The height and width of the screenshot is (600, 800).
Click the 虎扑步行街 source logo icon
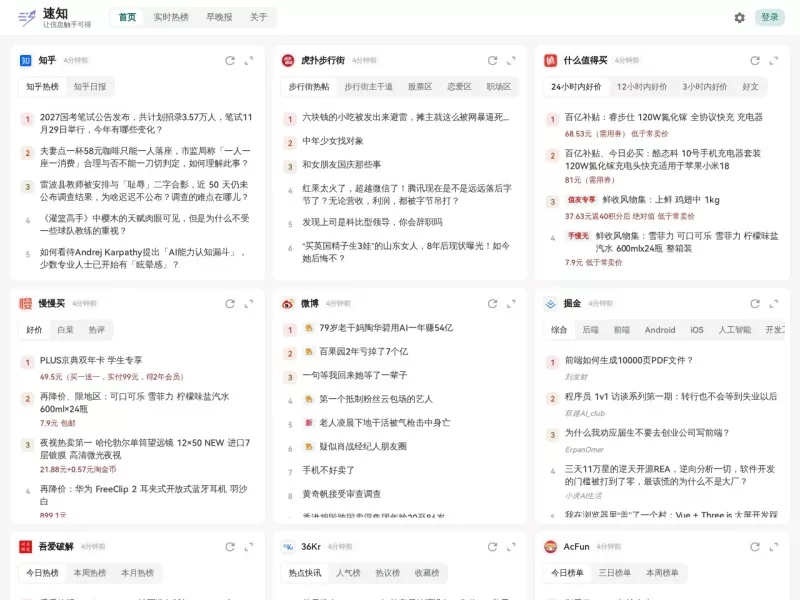[x=288, y=61]
